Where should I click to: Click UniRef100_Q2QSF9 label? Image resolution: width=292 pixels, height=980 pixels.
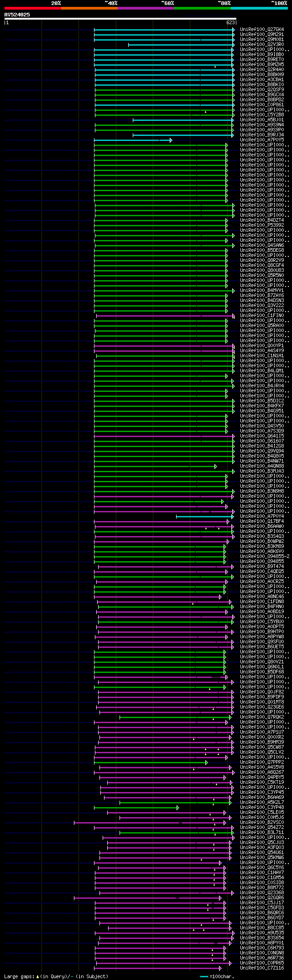pyautogui.click(x=262, y=89)
